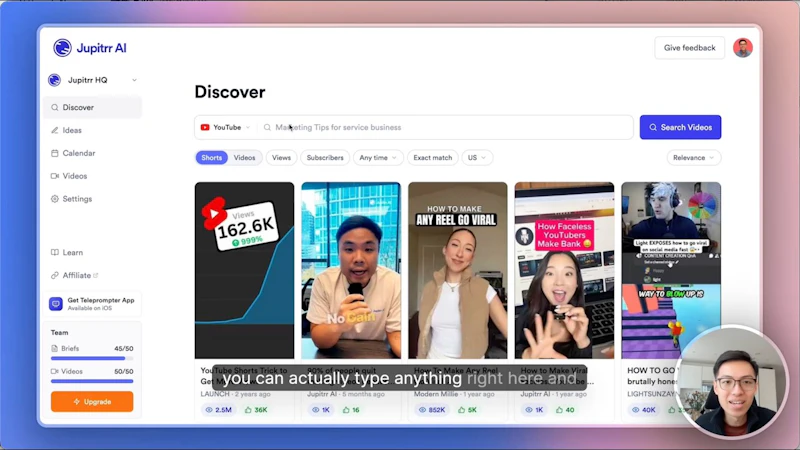The height and width of the screenshot is (450, 800).
Task: Open the Any time dropdown
Action: pyautogui.click(x=378, y=158)
